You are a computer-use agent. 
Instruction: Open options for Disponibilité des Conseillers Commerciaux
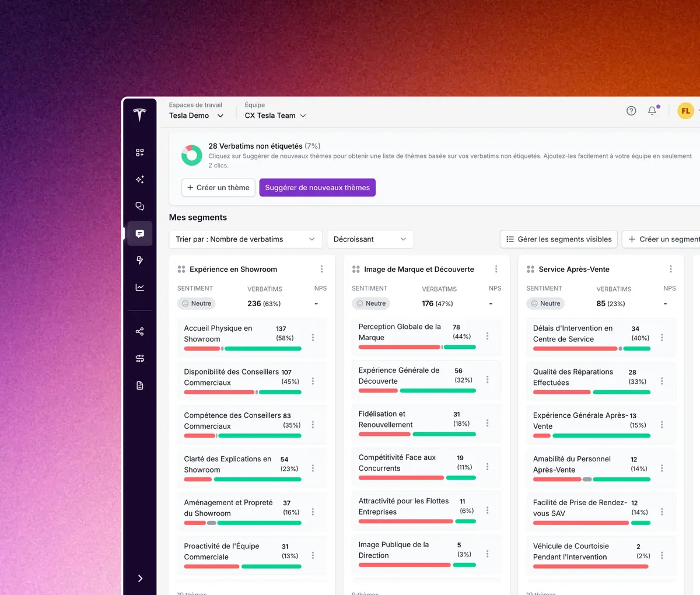point(313,381)
